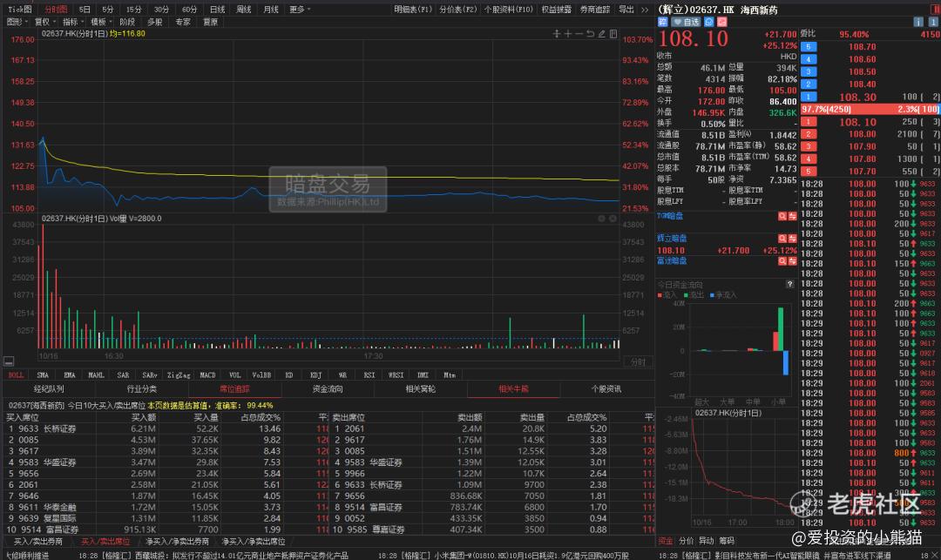Click the second round icon on the volume chart header
The width and height of the screenshot is (941, 560).
(613, 219)
